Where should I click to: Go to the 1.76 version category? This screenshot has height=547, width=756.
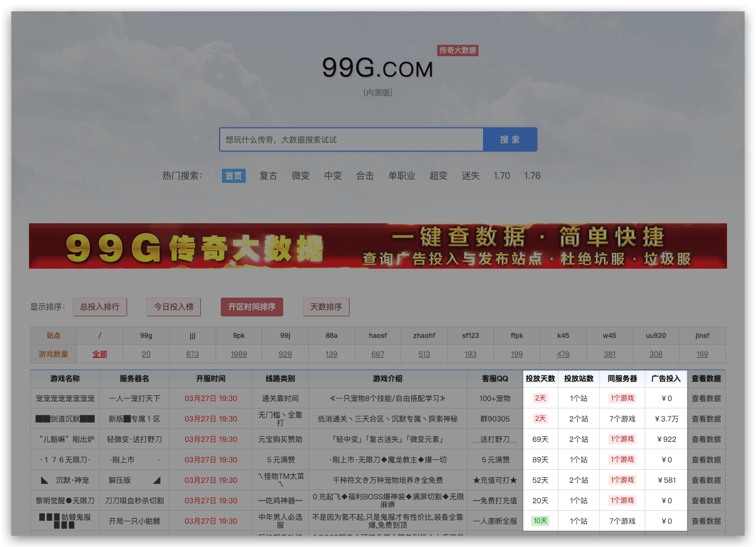click(532, 176)
